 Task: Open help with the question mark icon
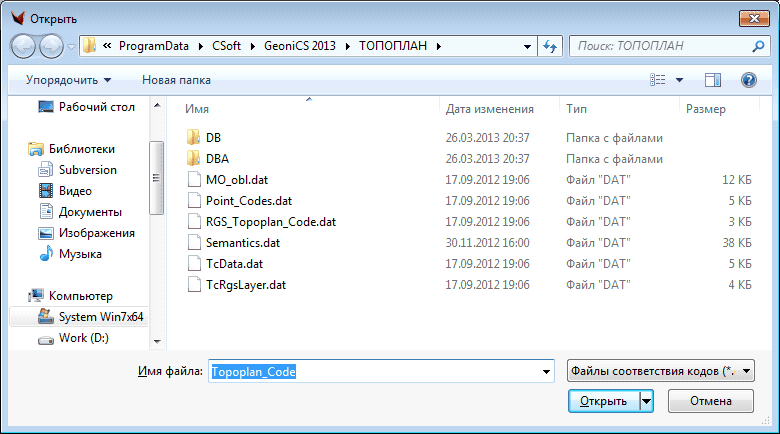tap(749, 80)
